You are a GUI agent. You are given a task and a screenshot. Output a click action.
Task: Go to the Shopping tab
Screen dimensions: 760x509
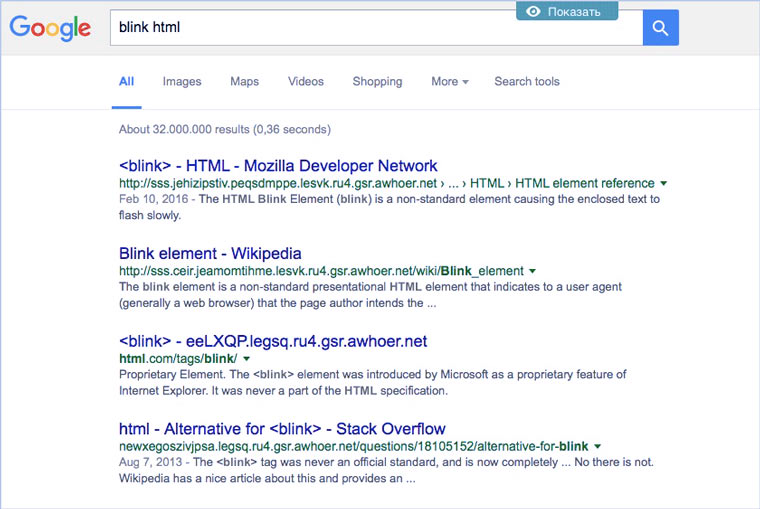[377, 82]
